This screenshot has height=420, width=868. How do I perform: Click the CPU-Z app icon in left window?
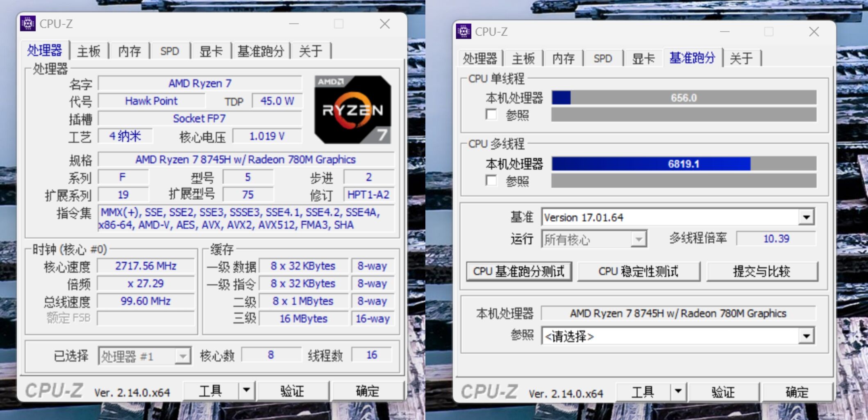[28, 24]
